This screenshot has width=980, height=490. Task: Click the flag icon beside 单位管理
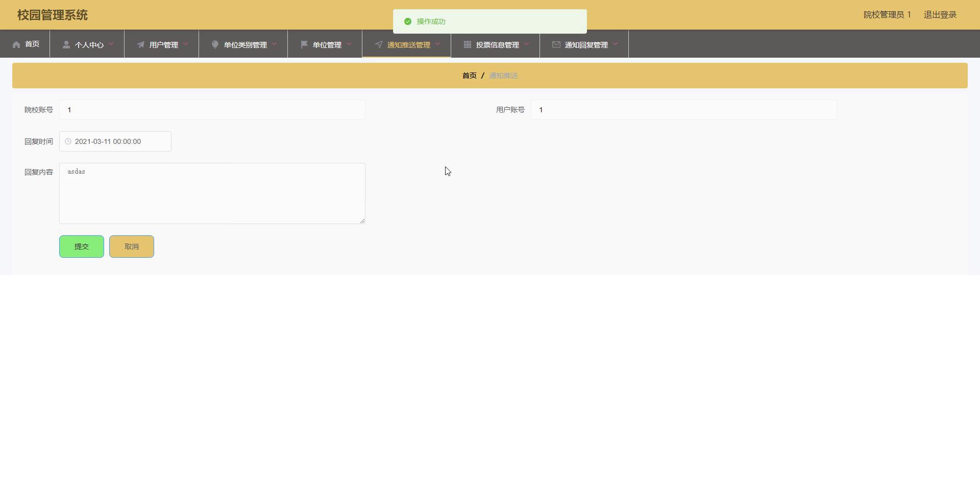coord(304,45)
